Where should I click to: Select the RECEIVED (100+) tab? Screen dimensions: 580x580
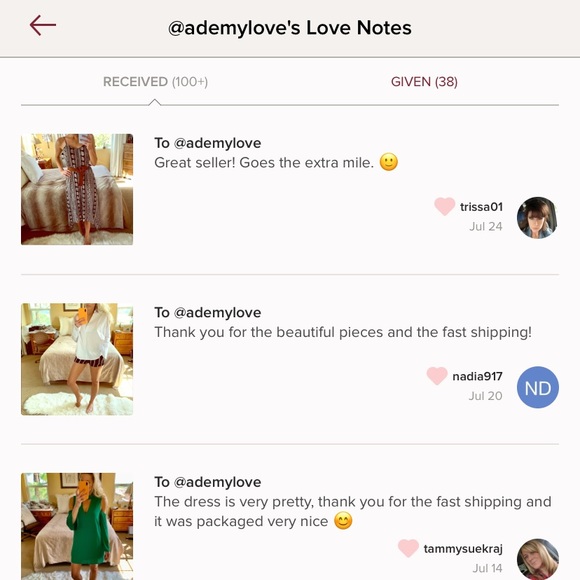point(155,82)
